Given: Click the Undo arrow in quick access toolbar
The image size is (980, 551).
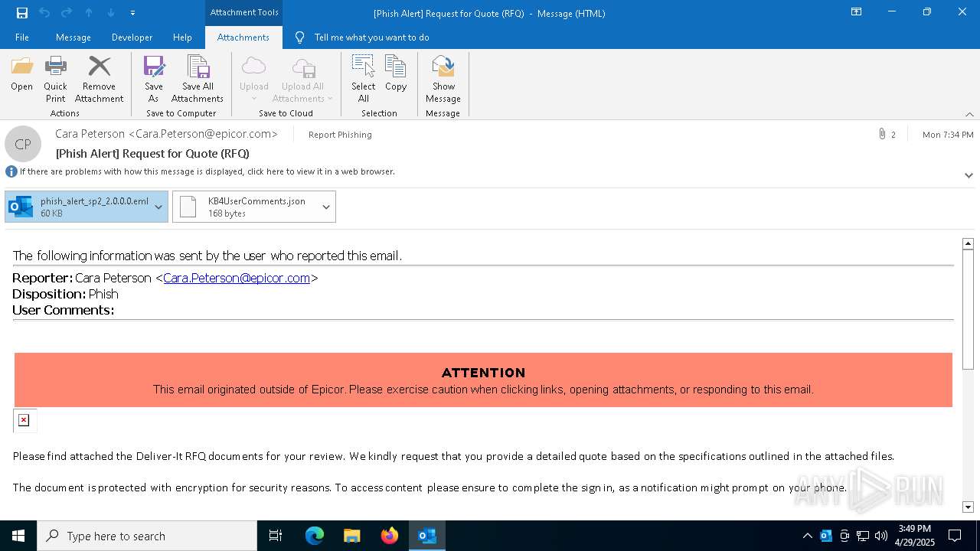Looking at the screenshot, I should (44, 13).
